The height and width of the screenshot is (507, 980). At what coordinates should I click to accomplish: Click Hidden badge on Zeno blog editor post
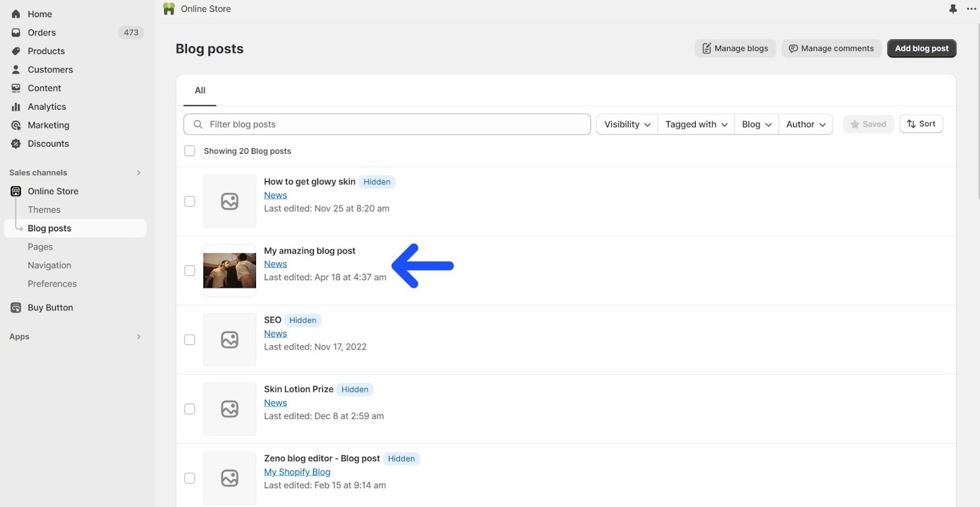[x=401, y=459]
